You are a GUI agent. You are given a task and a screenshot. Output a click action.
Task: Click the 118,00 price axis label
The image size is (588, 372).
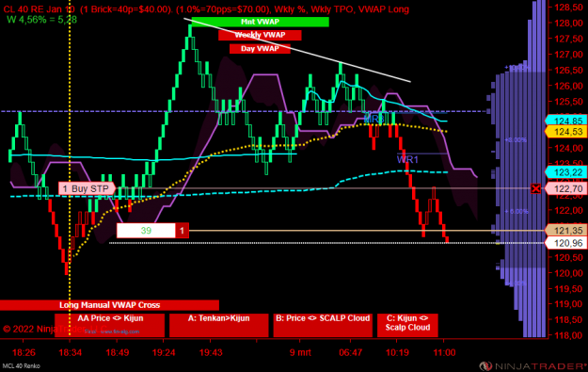pos(568,335)
